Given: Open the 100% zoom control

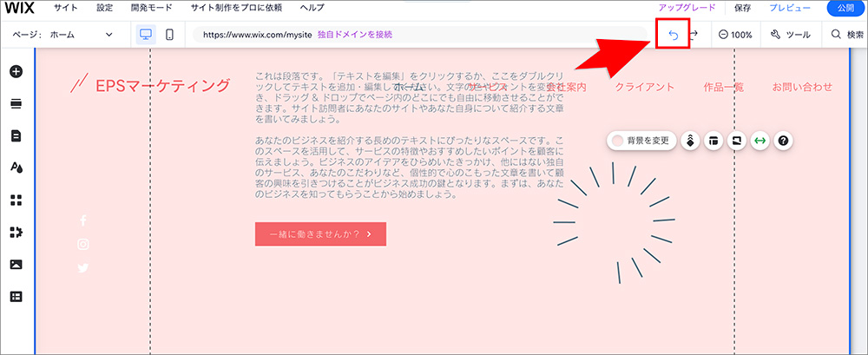Looking at the screenshot, I should pos(735,35).
